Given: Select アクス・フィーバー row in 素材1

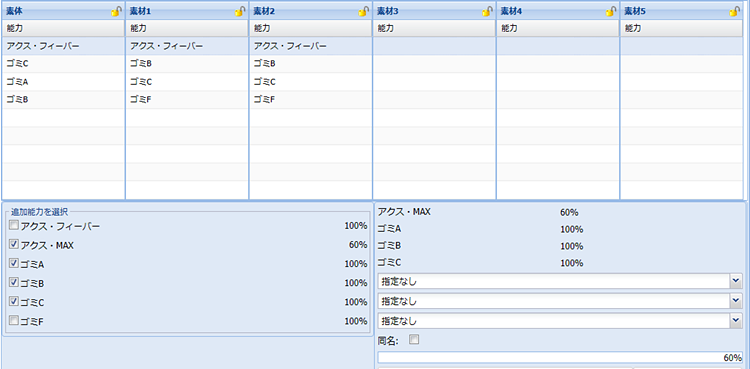Looking at the screenshot, I should point(187,46).
